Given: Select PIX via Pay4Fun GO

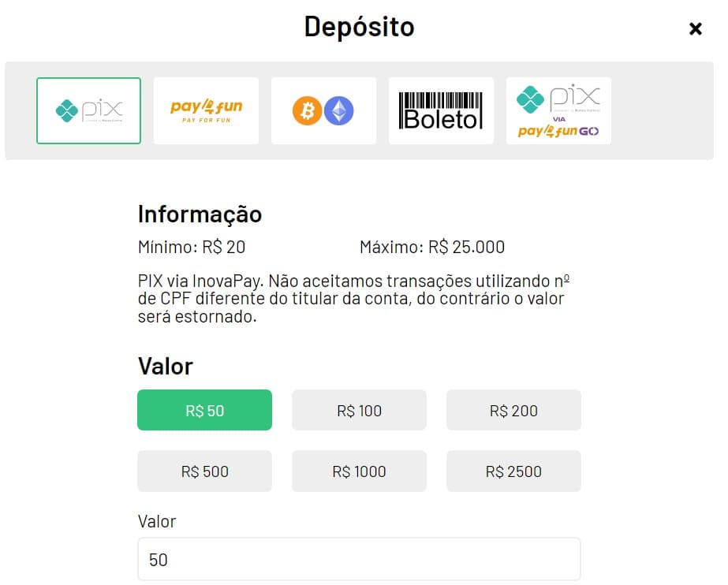Looking at the screenshot, I should [558, 111].
